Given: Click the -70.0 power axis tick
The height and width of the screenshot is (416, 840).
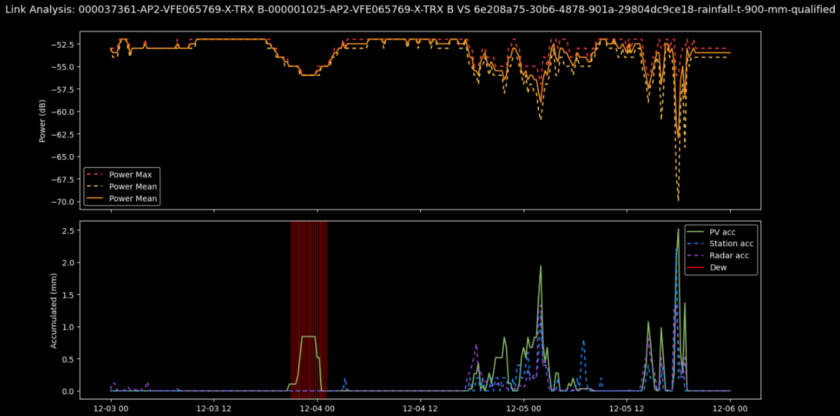Looking at the screenshot, I should click(x=64, y=201).
